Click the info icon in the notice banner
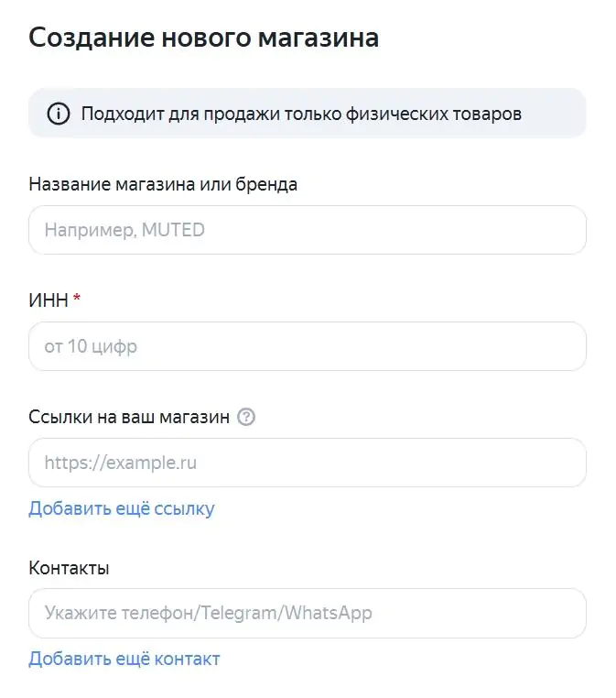 (x=59, y=114)
